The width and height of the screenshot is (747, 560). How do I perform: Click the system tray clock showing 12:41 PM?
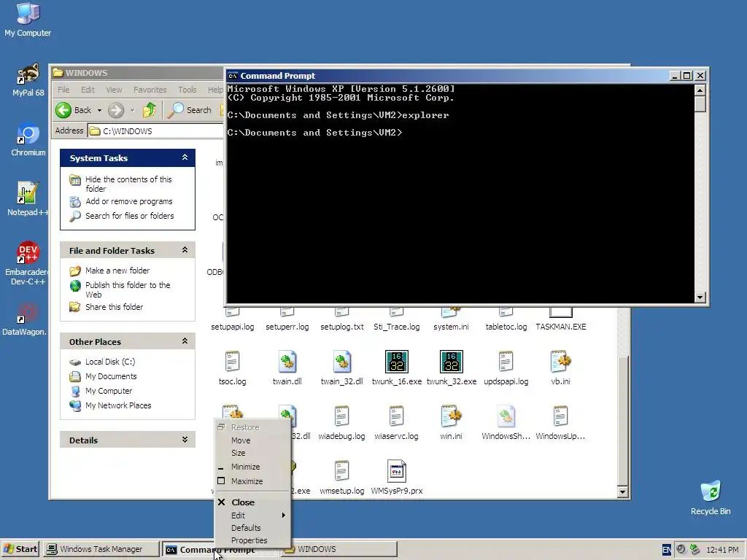pyautogui.click(x=722, y=550)
